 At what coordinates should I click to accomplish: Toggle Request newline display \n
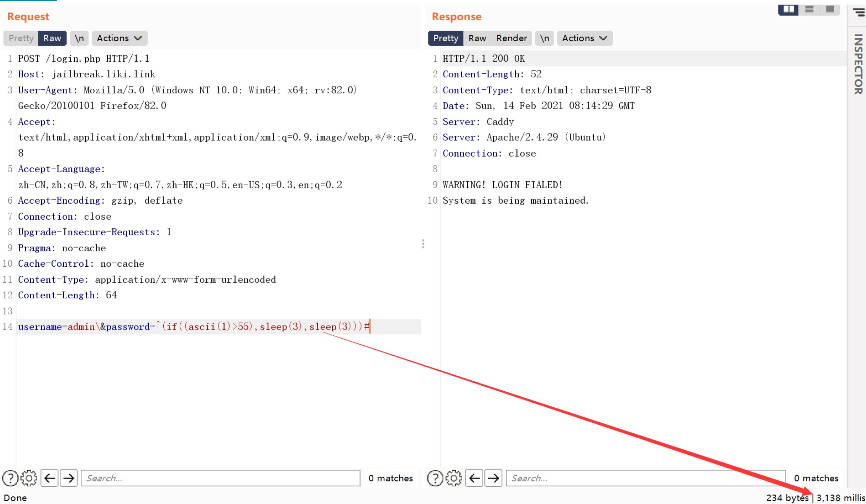pos(79,38)
